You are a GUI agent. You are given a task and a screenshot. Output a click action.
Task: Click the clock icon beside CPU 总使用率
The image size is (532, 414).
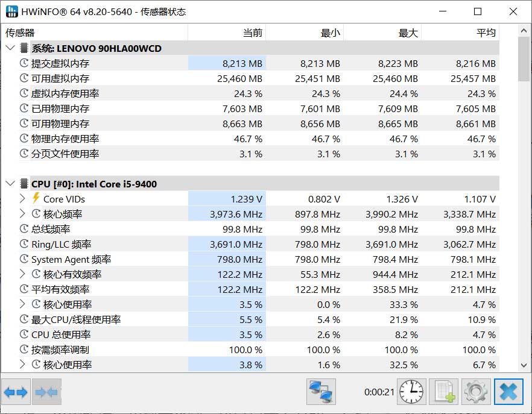(x=24, y=334)
